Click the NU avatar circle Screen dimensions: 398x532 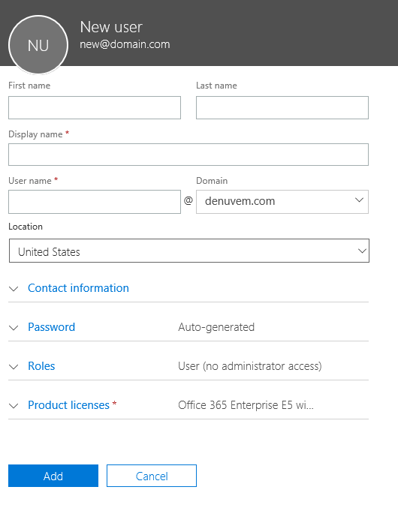38,45
